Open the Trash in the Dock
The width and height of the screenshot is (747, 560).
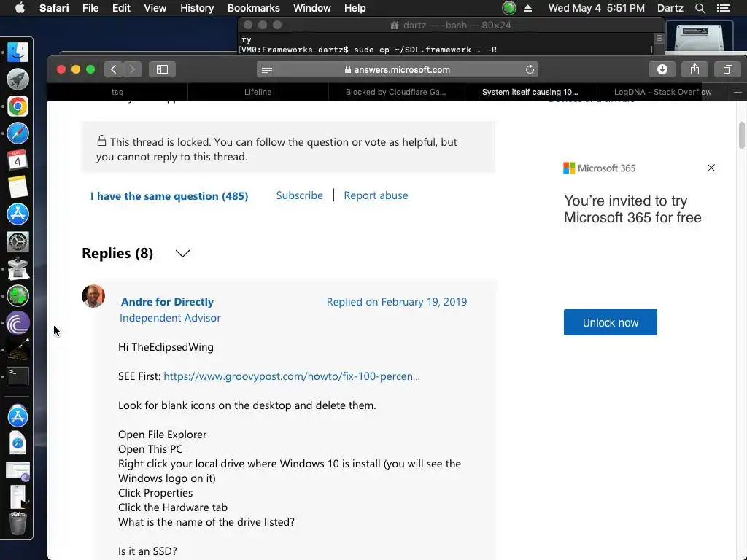(18, 523)
